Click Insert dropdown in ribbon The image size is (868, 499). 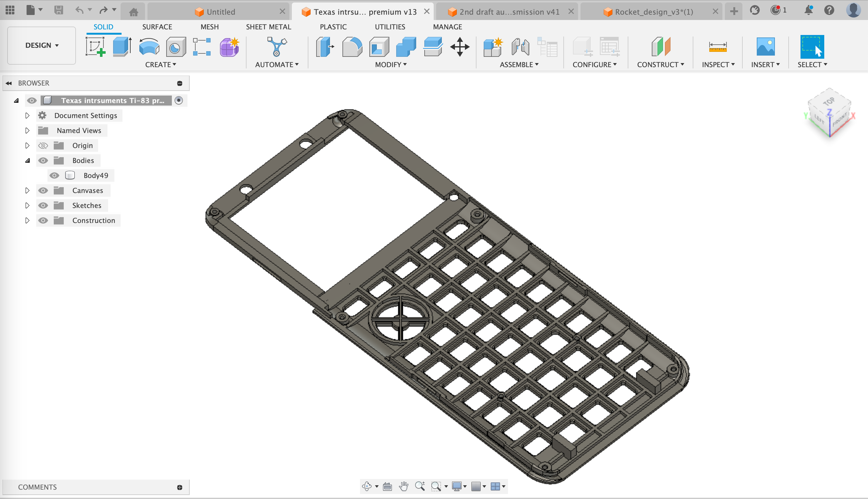pos(765,64)
